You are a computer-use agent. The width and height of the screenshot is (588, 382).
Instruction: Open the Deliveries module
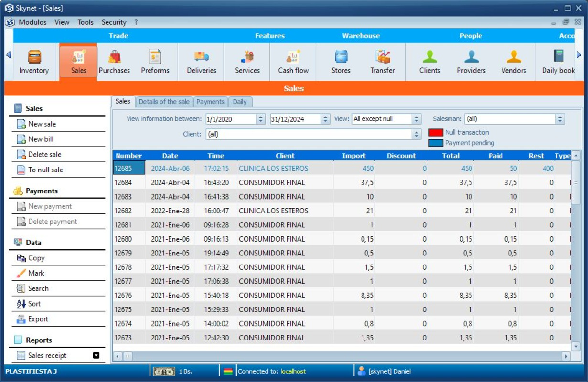(202, 62)
